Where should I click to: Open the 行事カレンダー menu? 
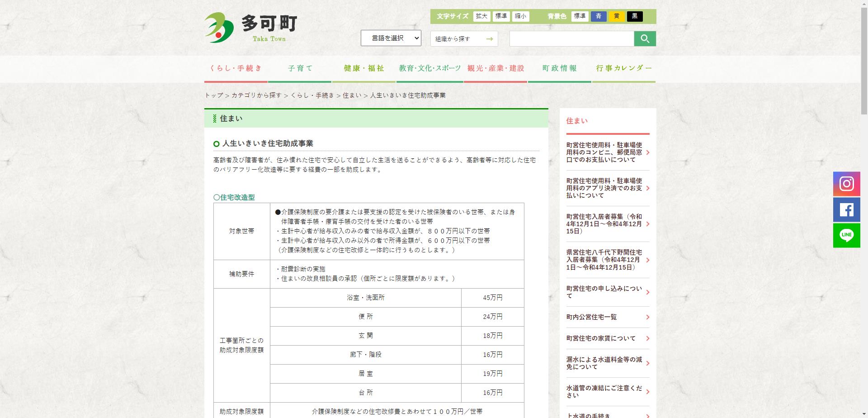(x=624, y=69)
